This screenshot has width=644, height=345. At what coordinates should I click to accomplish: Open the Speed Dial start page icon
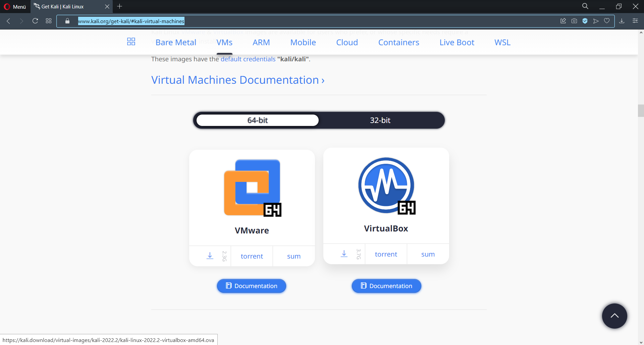(x=49, y=21)
